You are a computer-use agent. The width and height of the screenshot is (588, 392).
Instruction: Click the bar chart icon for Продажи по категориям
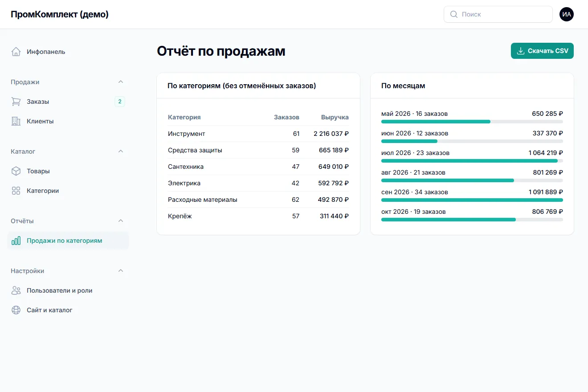16,241
